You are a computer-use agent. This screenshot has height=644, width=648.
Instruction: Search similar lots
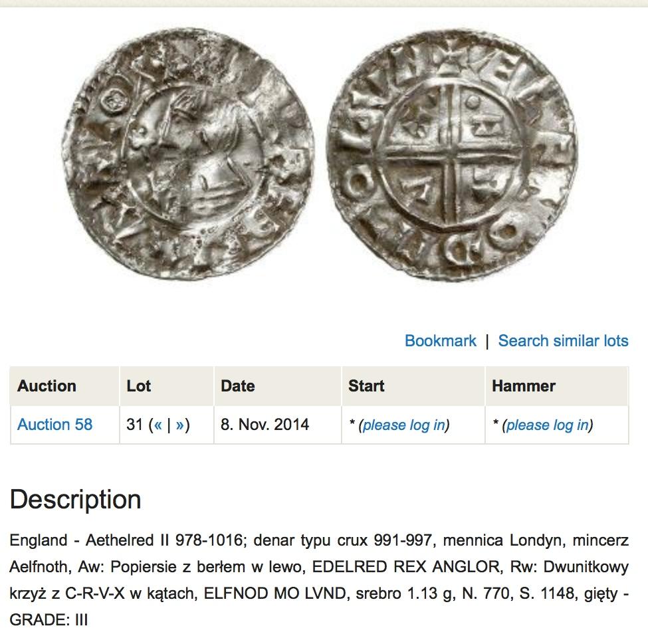[x=563, y=341]
